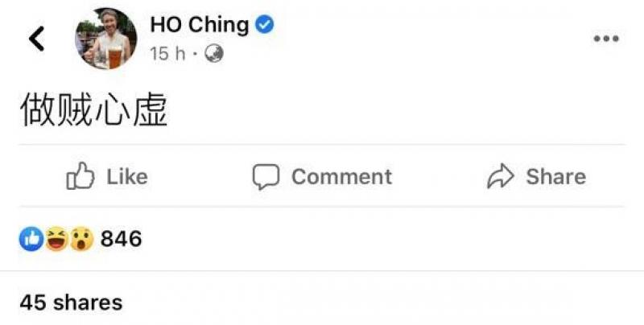
Task: View the 45 shares list
Action: coord(71,302)
